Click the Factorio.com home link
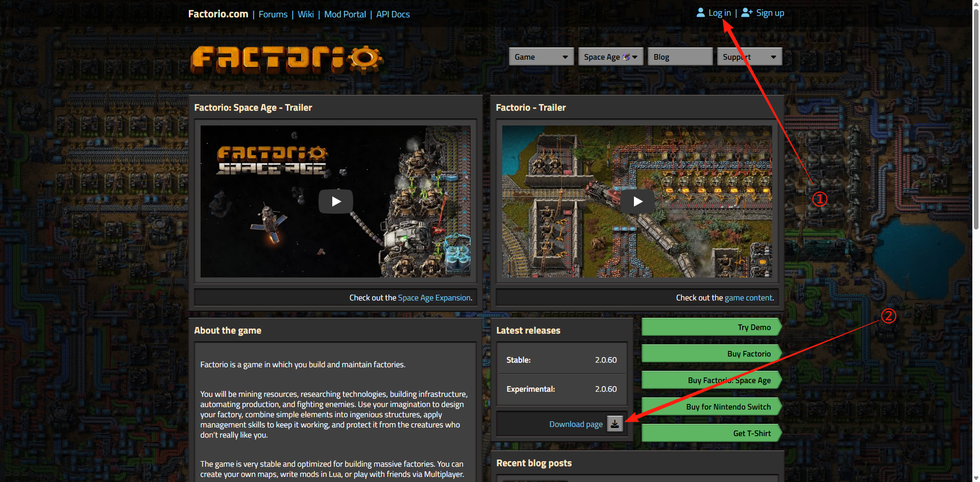This screenshot has height=482, width=980. click(218, 14)
